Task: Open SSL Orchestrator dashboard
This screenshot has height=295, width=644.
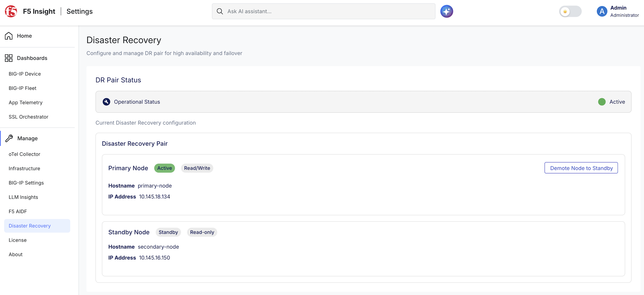Action: (29, 117)
